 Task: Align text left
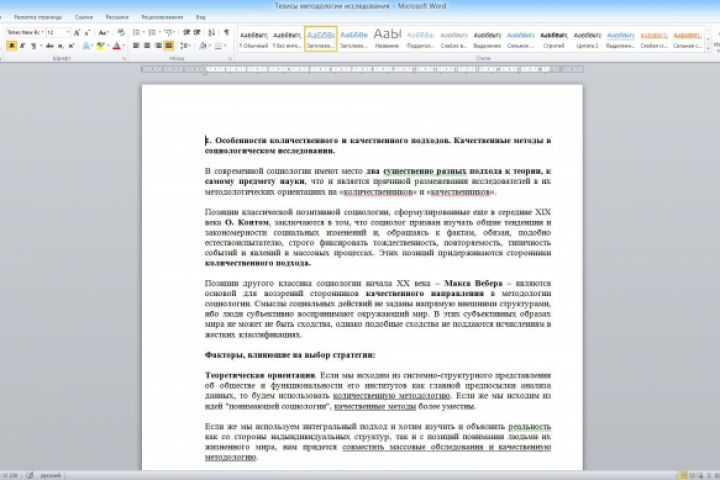point(136,45)
